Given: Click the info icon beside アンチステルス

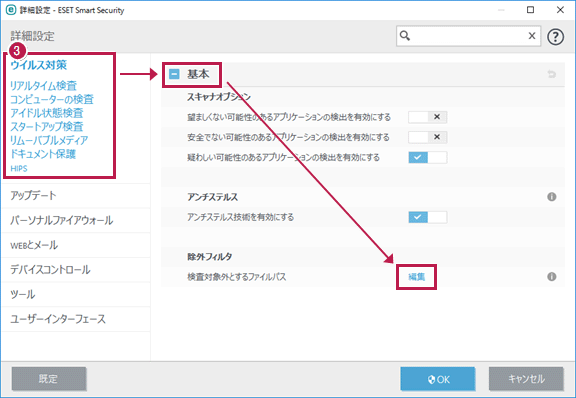Looking at the screenshot, I should (x=551, y=197).
